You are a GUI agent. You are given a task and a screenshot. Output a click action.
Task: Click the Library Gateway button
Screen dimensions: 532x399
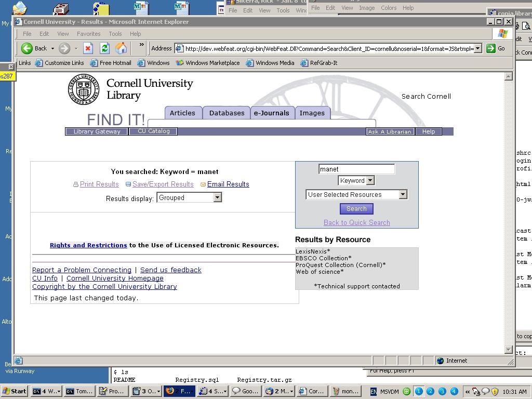coord(97,131)
